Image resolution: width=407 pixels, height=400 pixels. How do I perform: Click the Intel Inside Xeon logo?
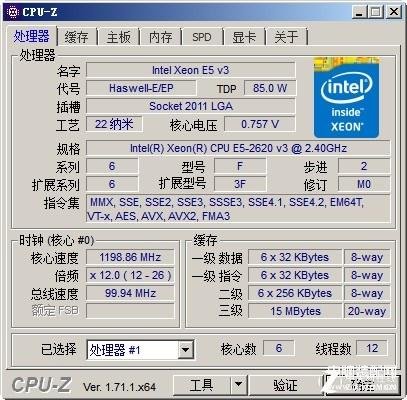pyautogui.click(x=346, y=97)
